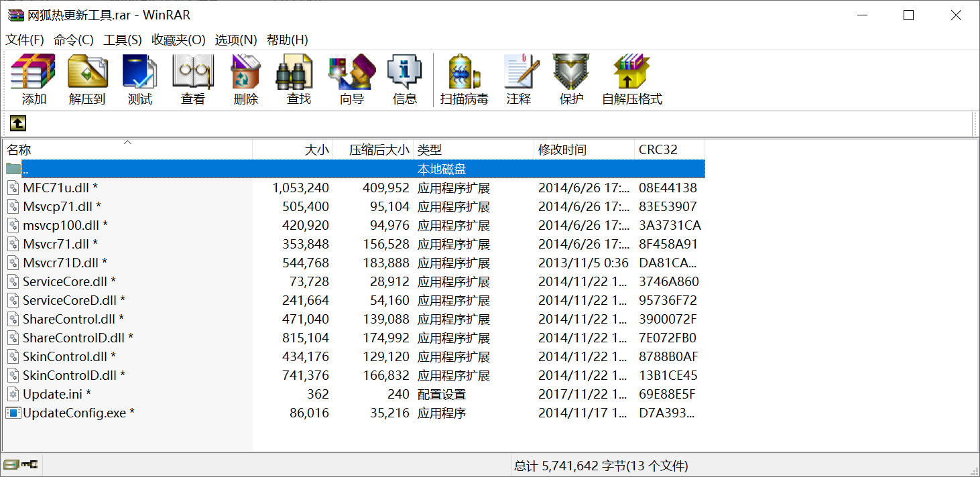Image resolution: width=980 pixels, height=477 pixels.
Task: Click the drive icon in status bar
Action: (10, 464)
